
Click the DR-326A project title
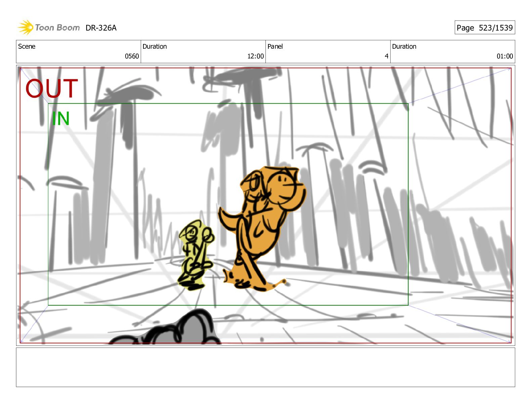click(x=101, y=28)
